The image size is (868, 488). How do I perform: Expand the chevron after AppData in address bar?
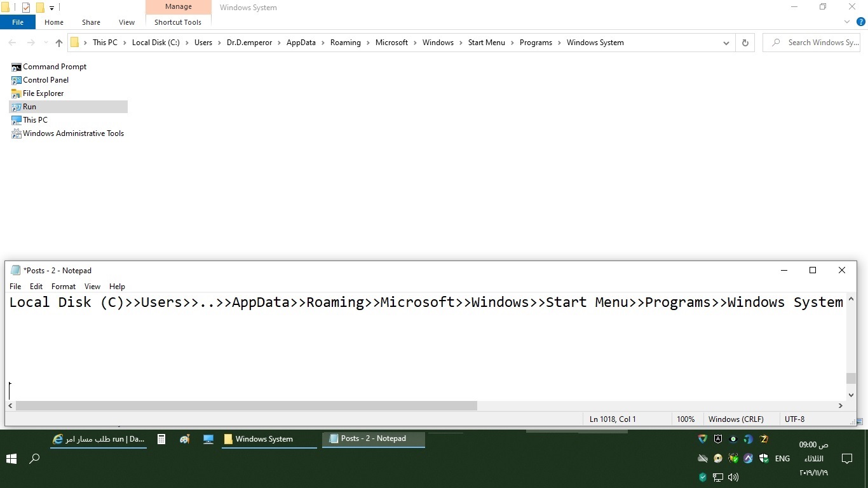click(323, 43)
